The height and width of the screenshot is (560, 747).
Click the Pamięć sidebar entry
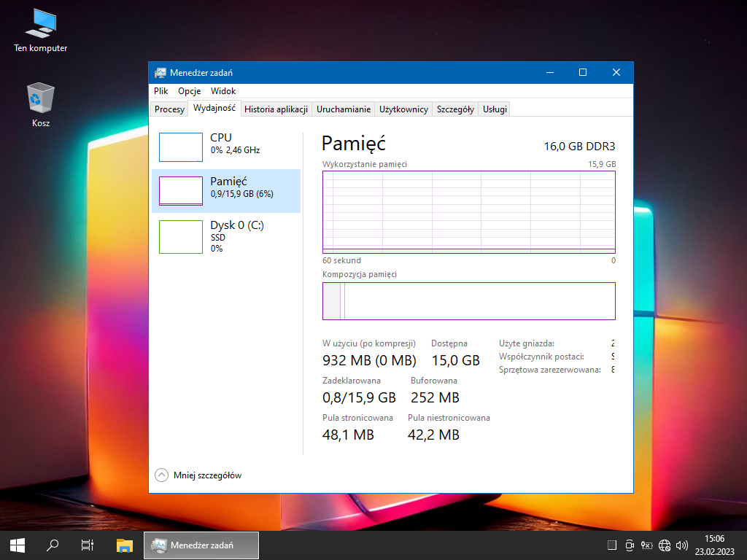pos(226,191)
